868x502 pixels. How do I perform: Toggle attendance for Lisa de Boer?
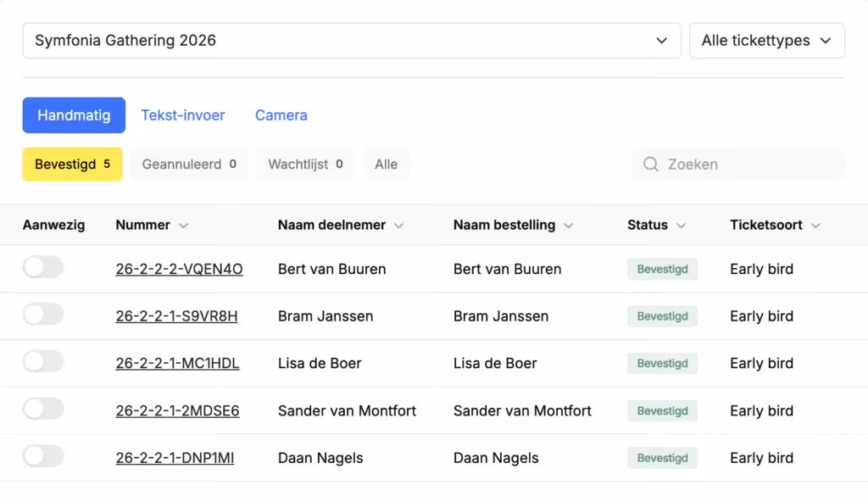43,362
